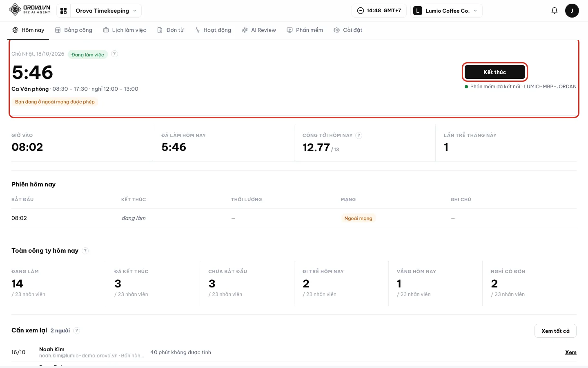Screen dimensions: 588x368
Task: Show help for Toàn công ty hôm nay
Action: pyautogui.click(x=85, y=251)
